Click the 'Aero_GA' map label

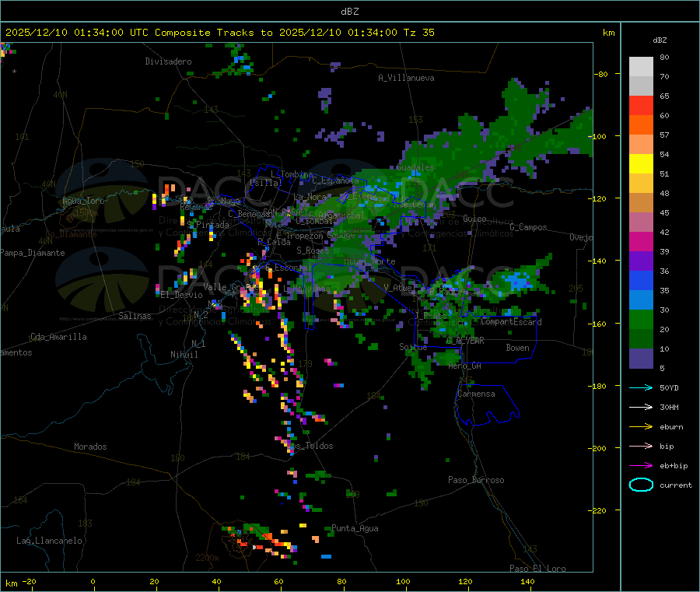(465, 366)
